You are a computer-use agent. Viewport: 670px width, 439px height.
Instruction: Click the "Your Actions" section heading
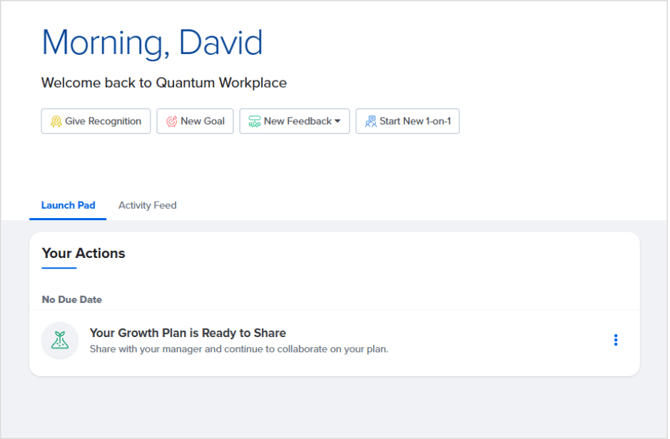click(83, 253)
